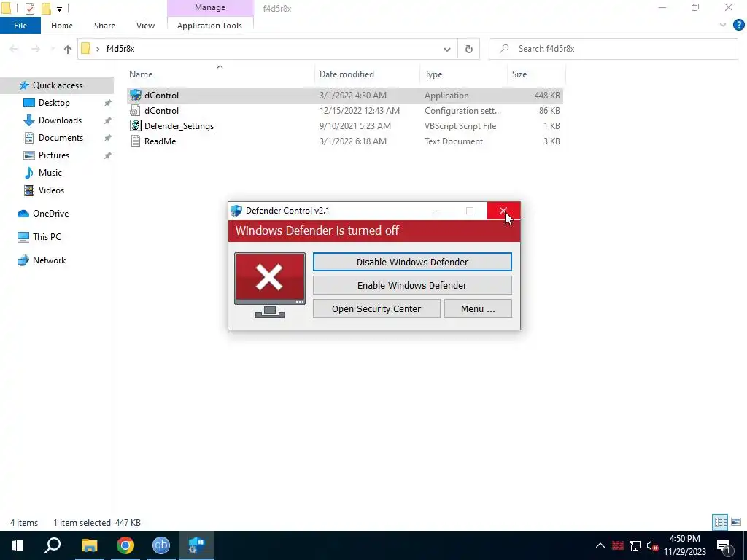
Task: Open Security Center from Defender Control
Action: (376, 308)
